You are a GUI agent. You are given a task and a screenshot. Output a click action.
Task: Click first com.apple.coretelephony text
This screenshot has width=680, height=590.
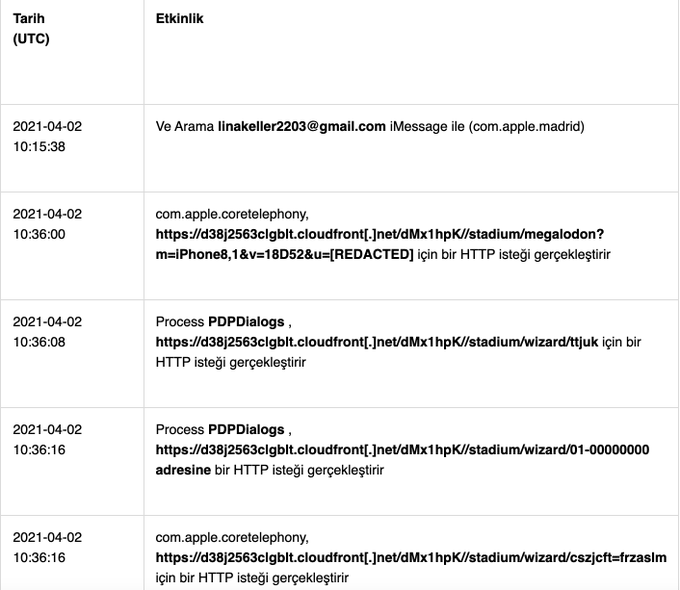(232, 214)
